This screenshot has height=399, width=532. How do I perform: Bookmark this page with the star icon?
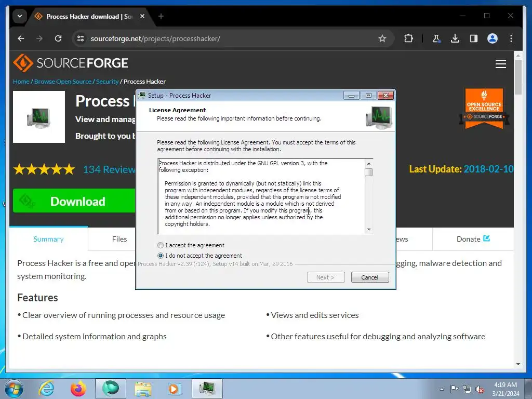point(382,38)
